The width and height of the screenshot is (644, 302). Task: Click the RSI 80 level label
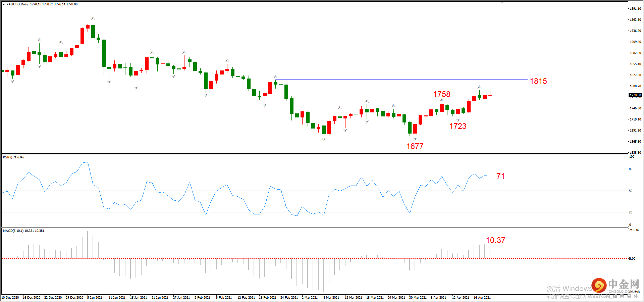click(x=631, y=169)
